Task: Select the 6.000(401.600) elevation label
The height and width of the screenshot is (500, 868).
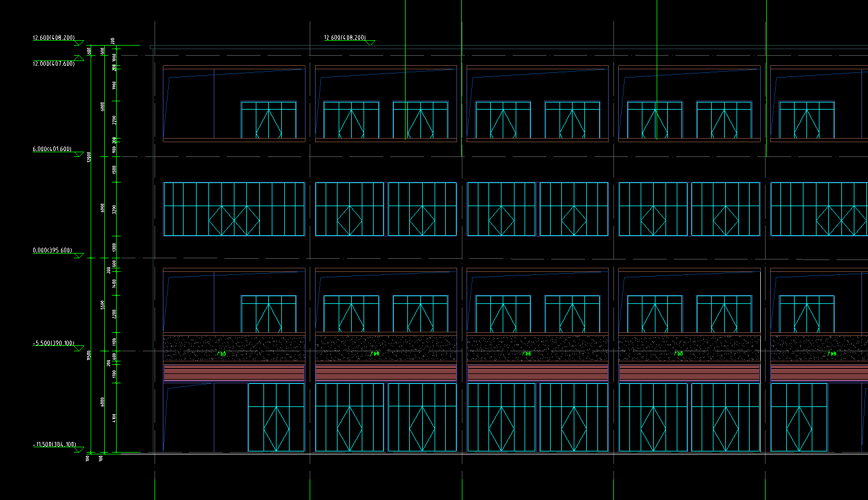Action: 52,149
